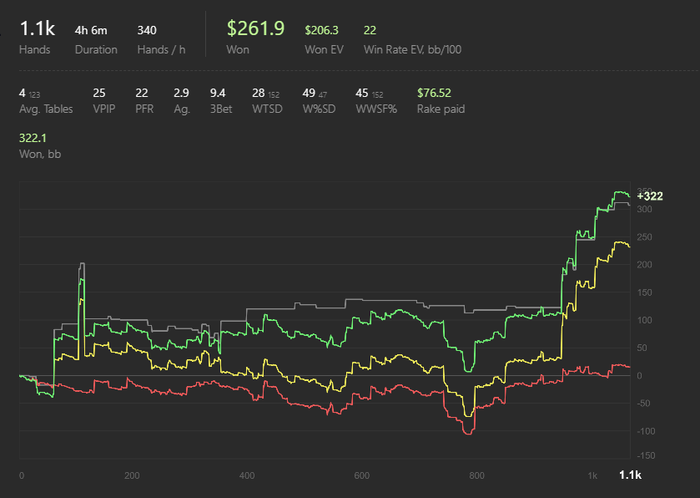Click the 322.1 Won, bb stat

click(x=40, y=145)
